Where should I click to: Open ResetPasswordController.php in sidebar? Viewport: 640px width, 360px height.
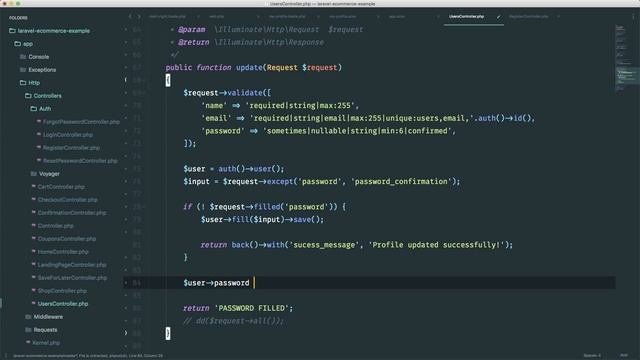pyautogui.click(x=80, y=161)
